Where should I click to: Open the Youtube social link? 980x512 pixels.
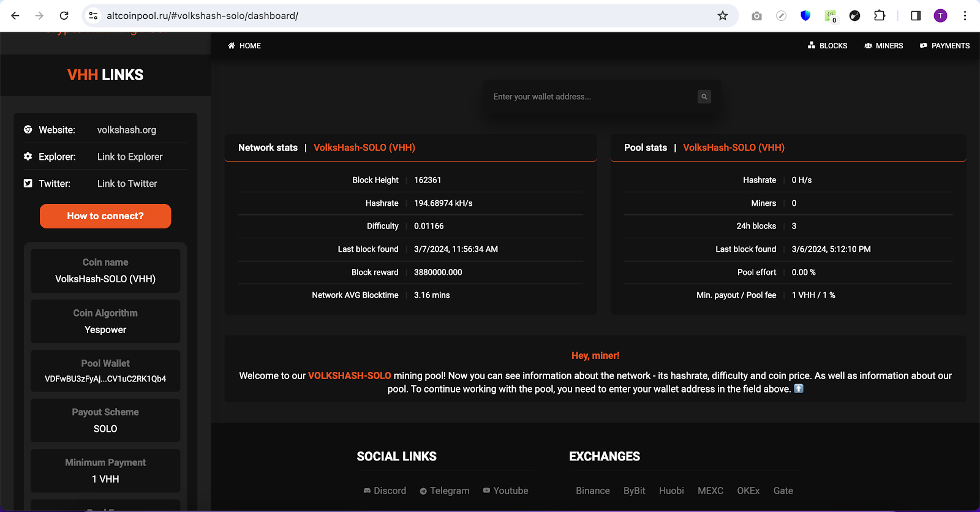[505, 491]
